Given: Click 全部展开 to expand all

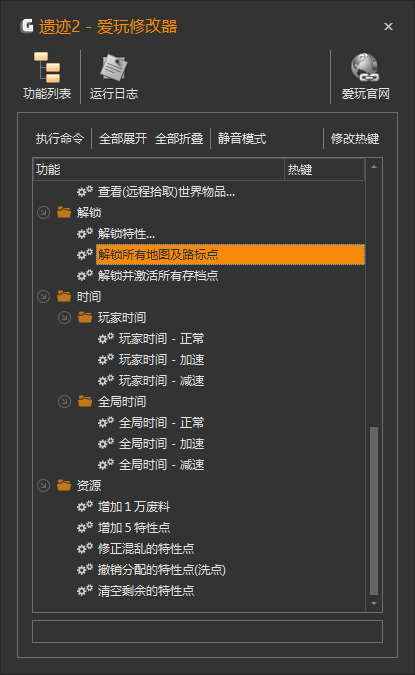Looking at the screenshot, I should click(123, 139).
